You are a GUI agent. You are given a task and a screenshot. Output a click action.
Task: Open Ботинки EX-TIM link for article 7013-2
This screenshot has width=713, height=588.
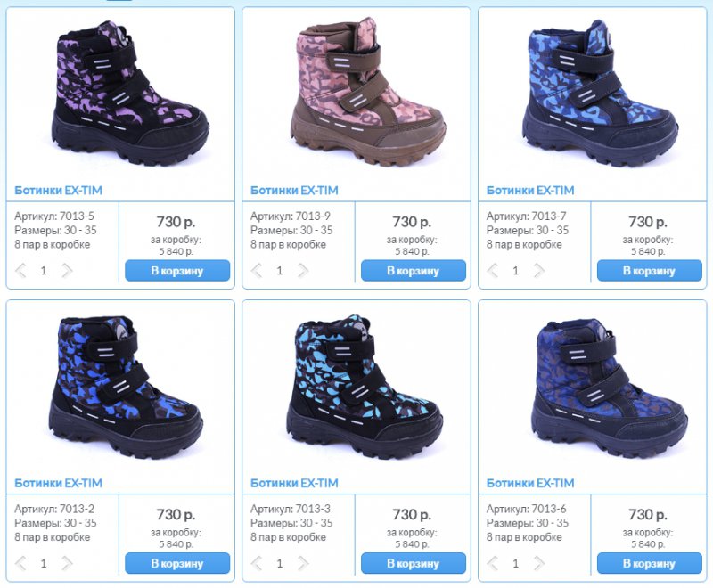coord(58,483)
